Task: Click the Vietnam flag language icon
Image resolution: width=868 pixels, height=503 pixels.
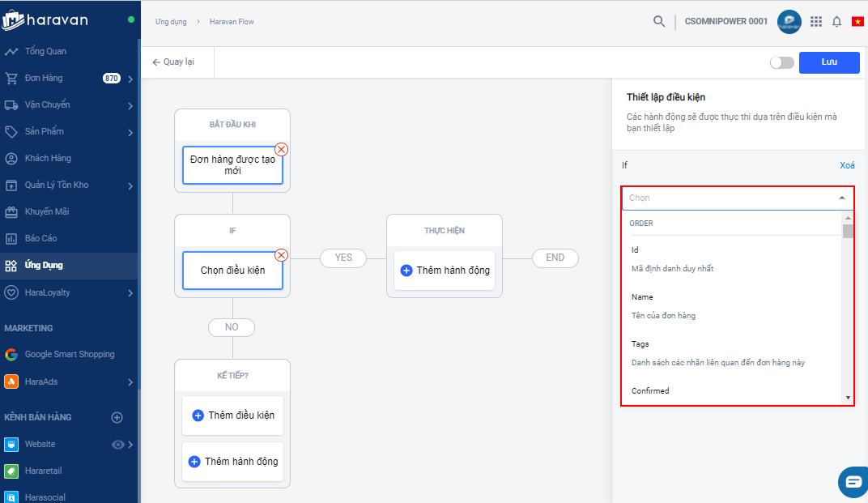Action: click(857, 22)
